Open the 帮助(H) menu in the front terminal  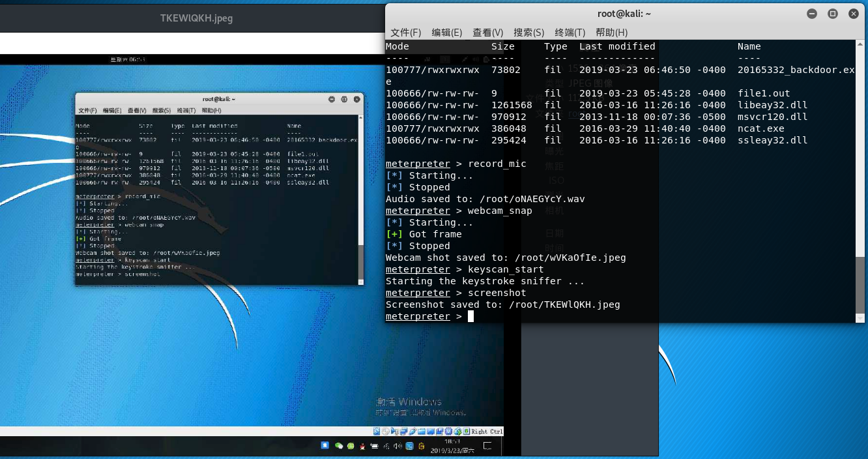point(611,33)
